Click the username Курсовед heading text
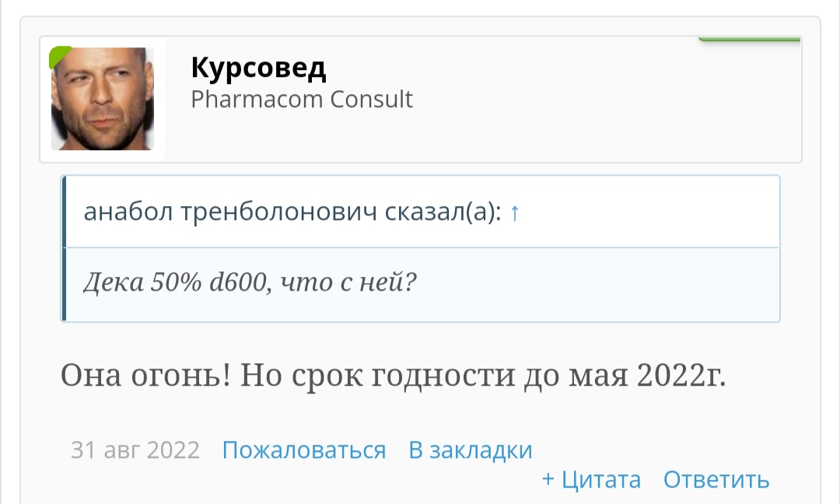This screenshot has height=504, width=840. click(x=259, y=68)
